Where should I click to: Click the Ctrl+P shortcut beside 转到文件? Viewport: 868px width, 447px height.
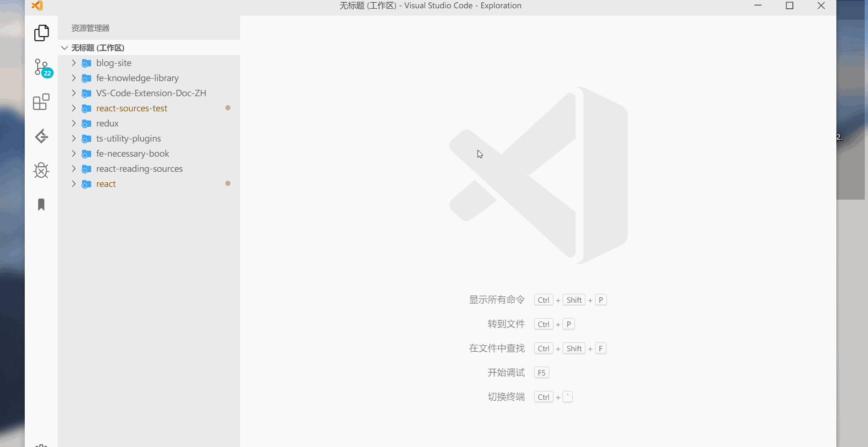coord(554,324)
